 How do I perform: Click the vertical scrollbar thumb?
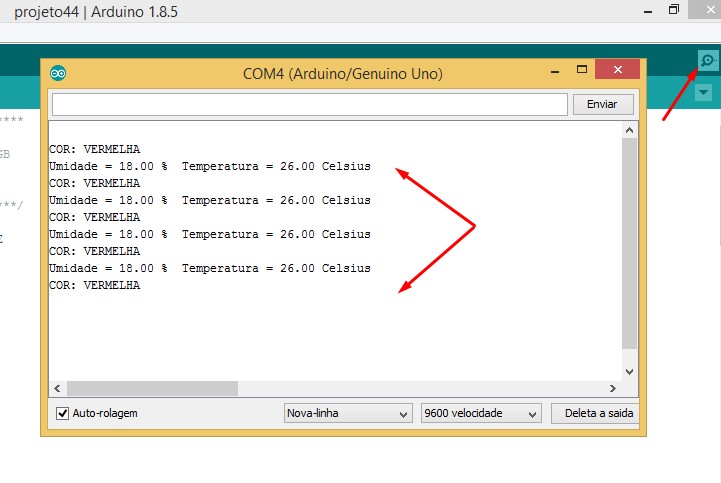pos(629,243)
